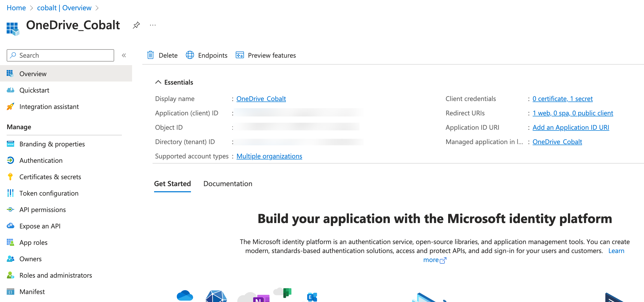Click the sidebar Search input field

pos(64,55)
